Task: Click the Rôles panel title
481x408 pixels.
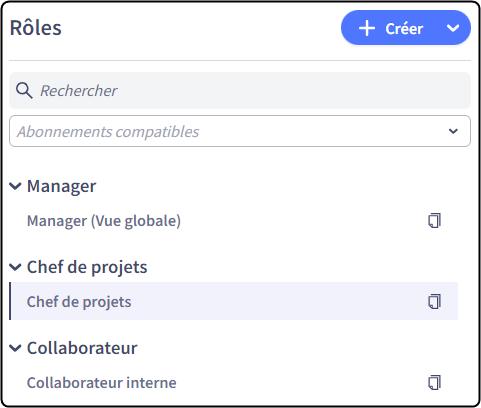Action: 36,27
